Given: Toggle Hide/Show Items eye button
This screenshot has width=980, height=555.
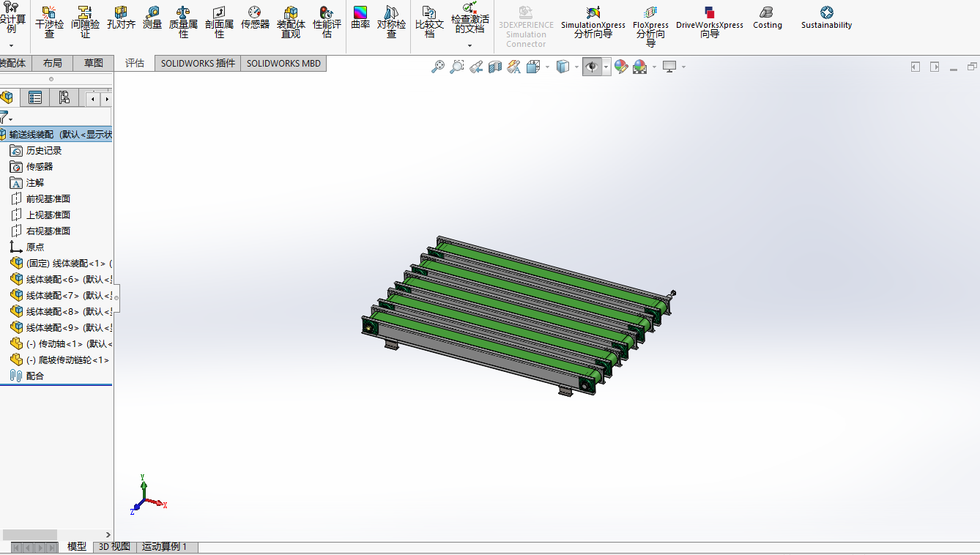Looking at the screenshot, I should tap(592, 67).
